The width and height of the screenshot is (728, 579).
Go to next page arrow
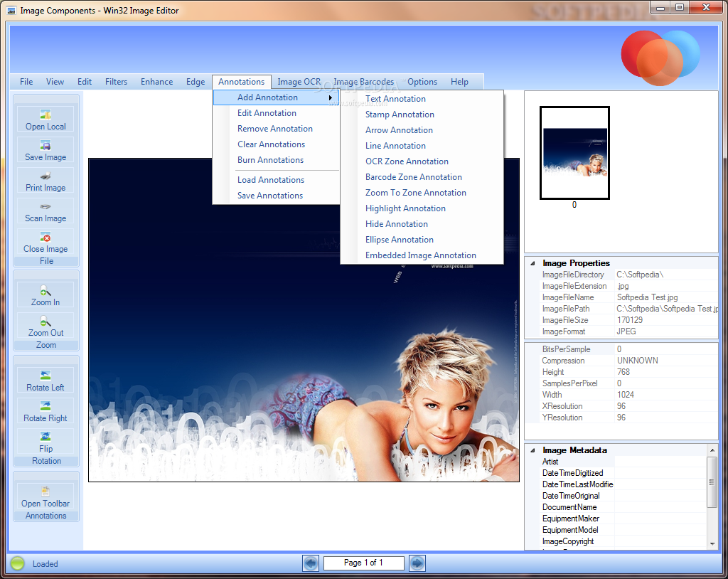(x=417, y=563)
